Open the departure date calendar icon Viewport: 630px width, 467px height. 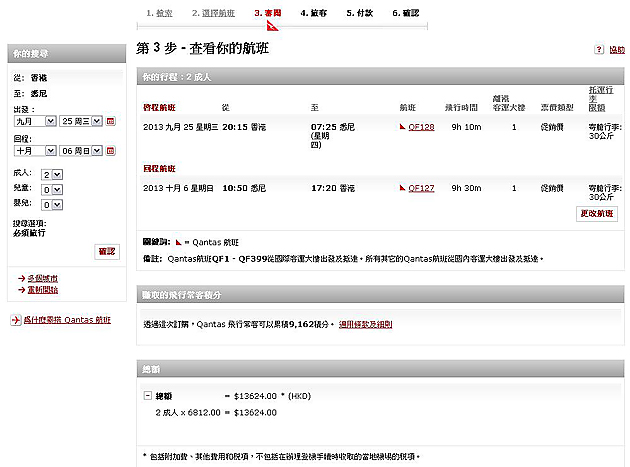tap(111, 121)
